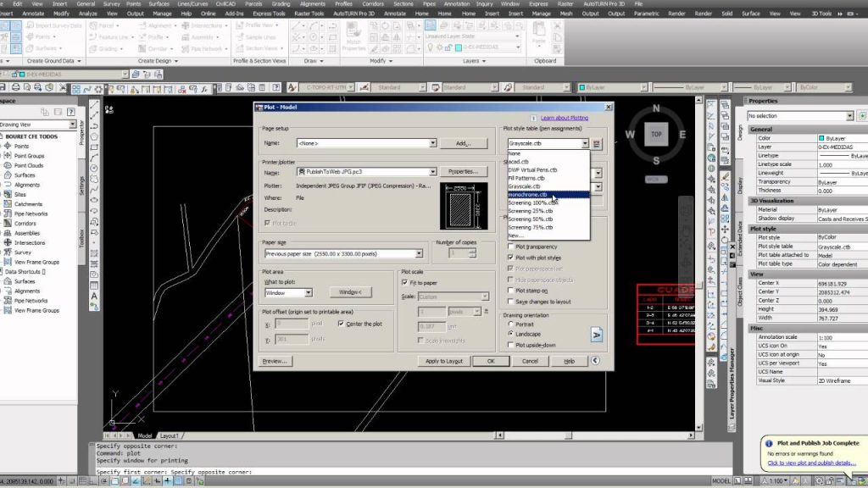The width and height of the screenshot is (868, 488).
Task: Choose acad.ctb from the plot style list
Action: pos(548,162)
